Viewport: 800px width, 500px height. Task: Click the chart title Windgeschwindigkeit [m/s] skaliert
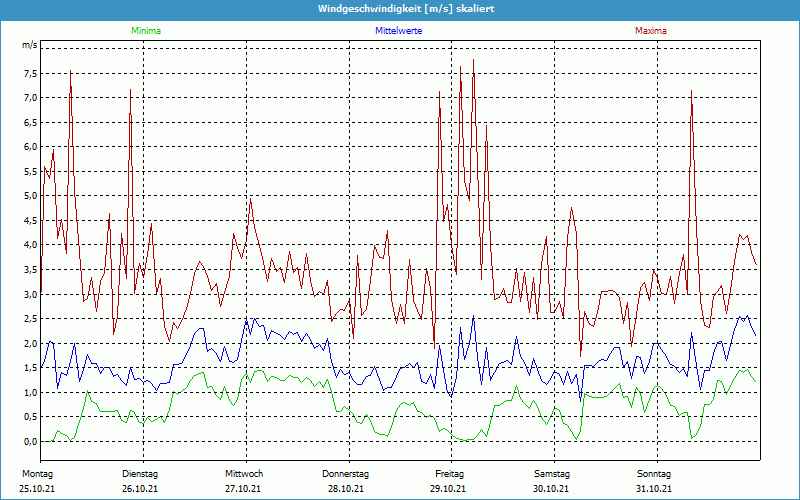tap(406, 9)
